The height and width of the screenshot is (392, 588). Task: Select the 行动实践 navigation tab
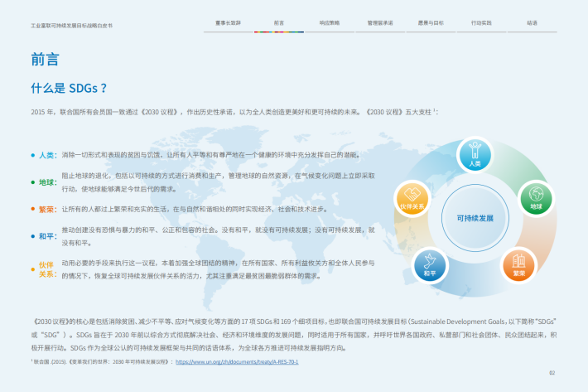click(481, 23)
